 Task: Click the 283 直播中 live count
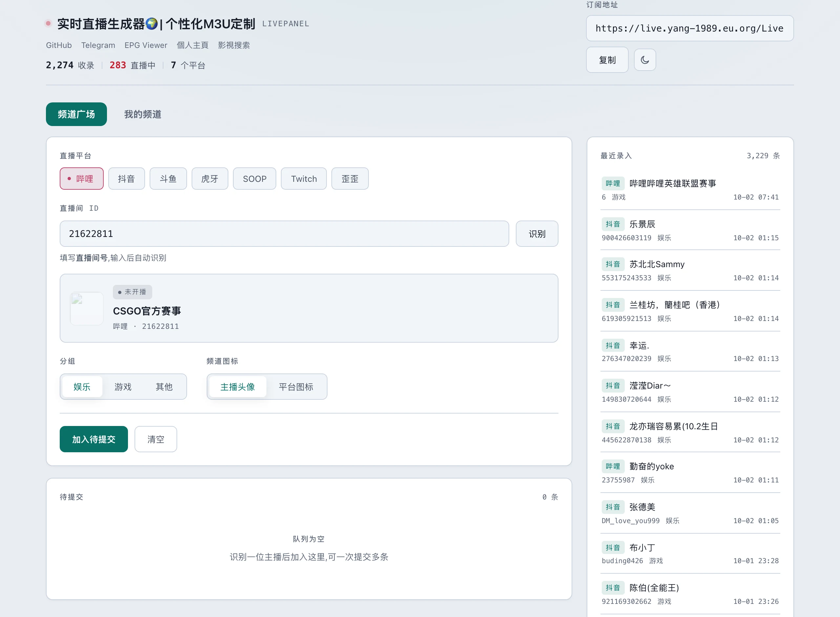(x=132, y=65)
